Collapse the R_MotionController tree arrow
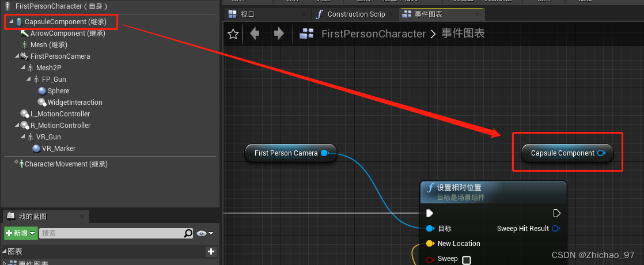Image resolution: width=644 pixels, height=265 pixels. pos(17,125)
